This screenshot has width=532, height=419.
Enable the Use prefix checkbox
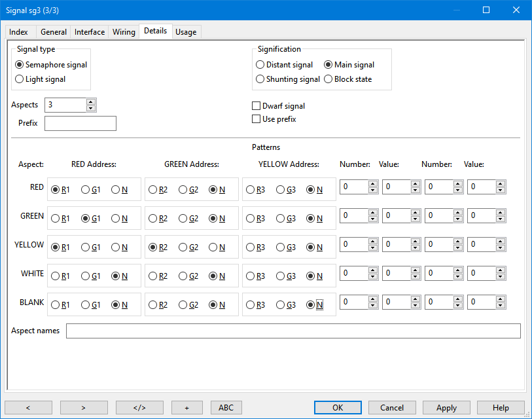[x=257, y=118]
